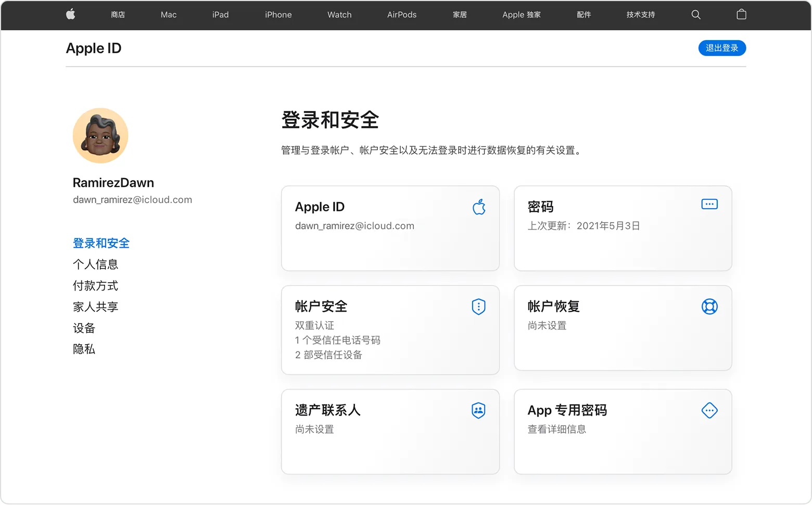Click the Apple ID page header title
Viewport: 812px width, 505px height.
[x=94, y=48]
